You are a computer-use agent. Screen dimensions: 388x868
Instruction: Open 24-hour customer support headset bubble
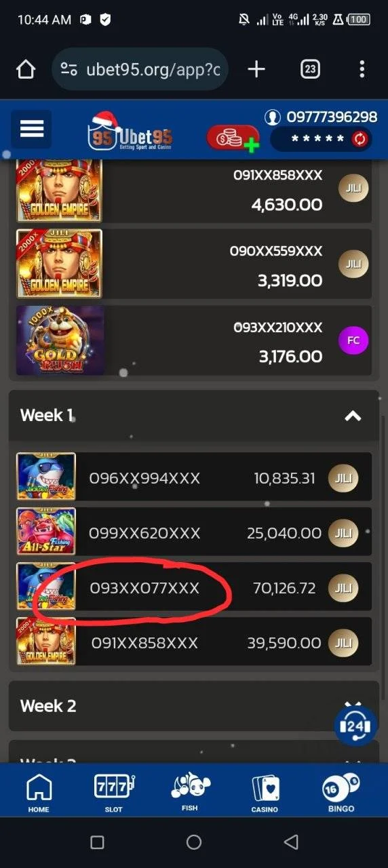tap(356, 726)
